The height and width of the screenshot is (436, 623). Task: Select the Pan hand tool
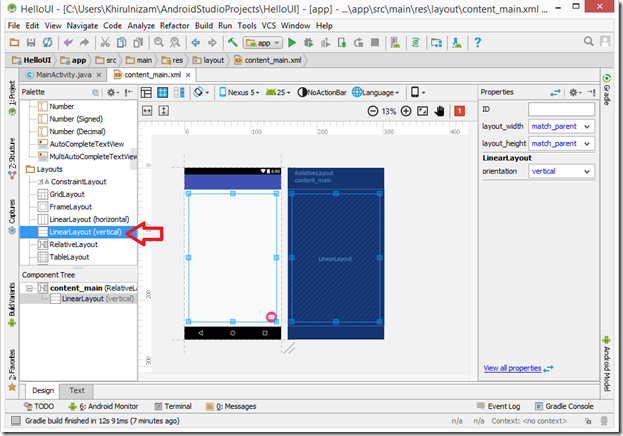pos(440,111)
